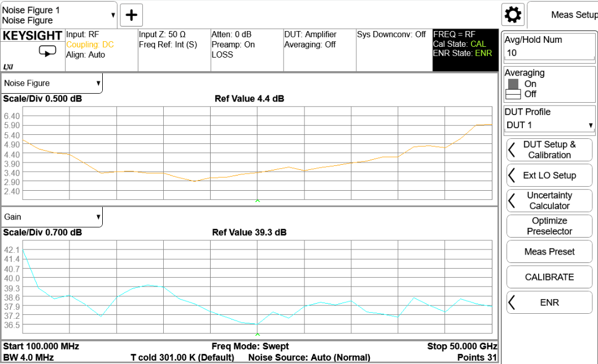Click the Meas Preset button

click(549, 252)
